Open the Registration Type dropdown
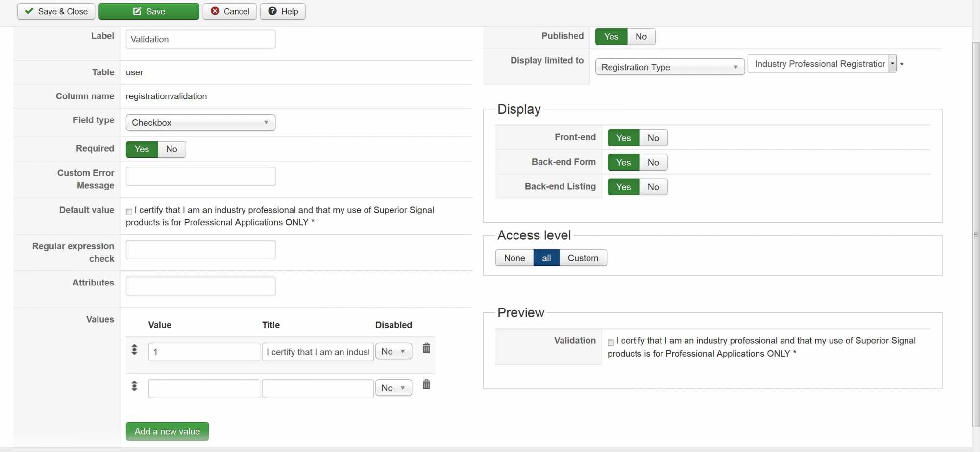Image resolution: width=980 pixels, height=452 pixels. tap(669, 67)
